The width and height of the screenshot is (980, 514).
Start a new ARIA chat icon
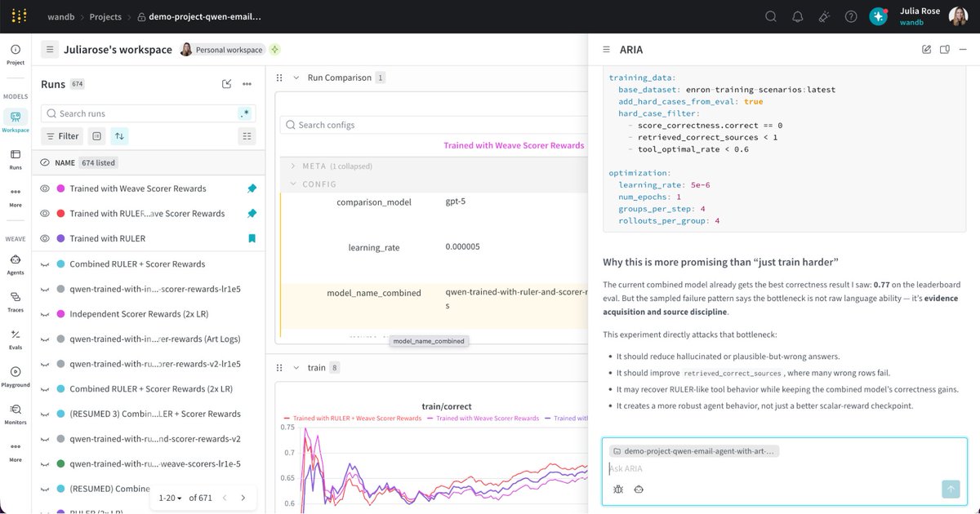coord(926,50)
